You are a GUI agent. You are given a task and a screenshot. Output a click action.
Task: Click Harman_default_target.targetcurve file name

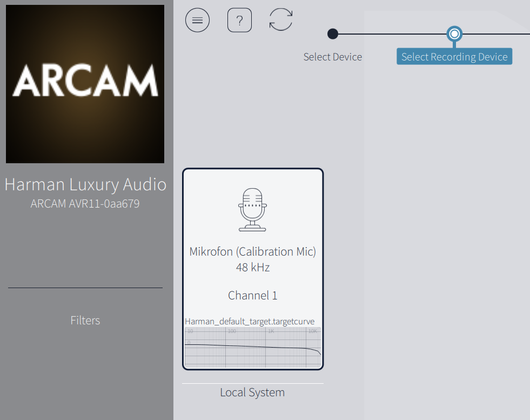click(250, 321)
